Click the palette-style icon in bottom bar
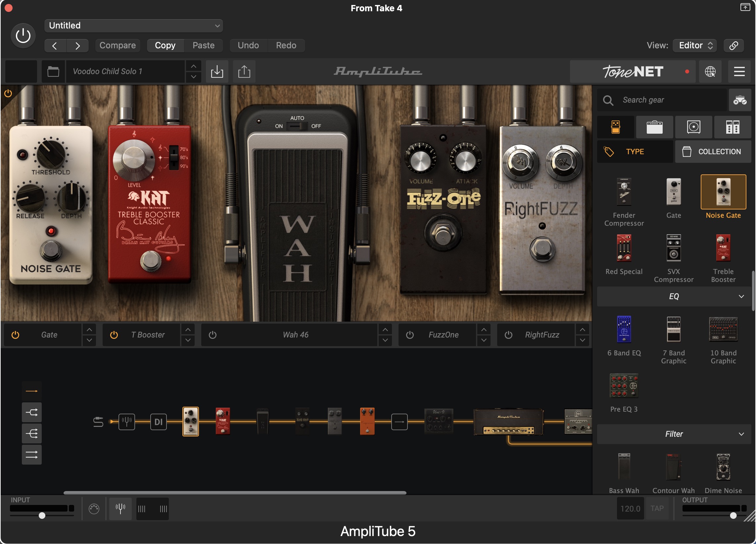 point(94,509)
